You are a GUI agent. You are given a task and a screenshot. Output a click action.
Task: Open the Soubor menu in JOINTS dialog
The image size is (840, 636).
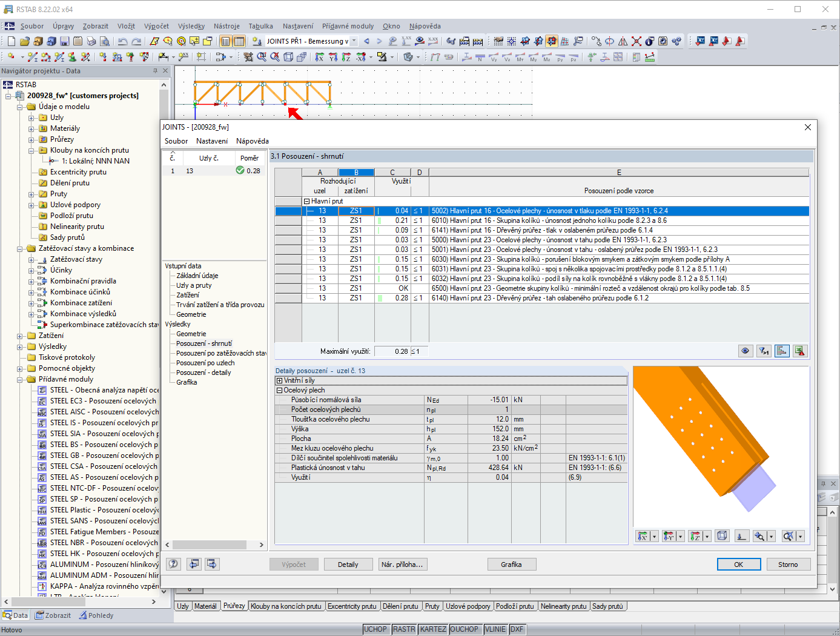click(x=176, y=141)
